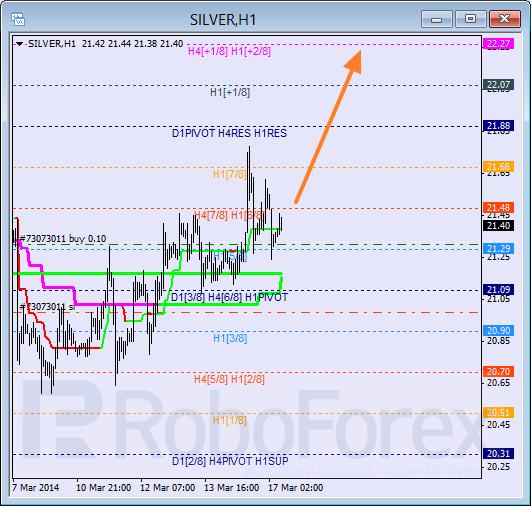Click the 10 Mar 21:00 time axis marker
Viewport: 531px width, 506px height.
click(104, 488)
